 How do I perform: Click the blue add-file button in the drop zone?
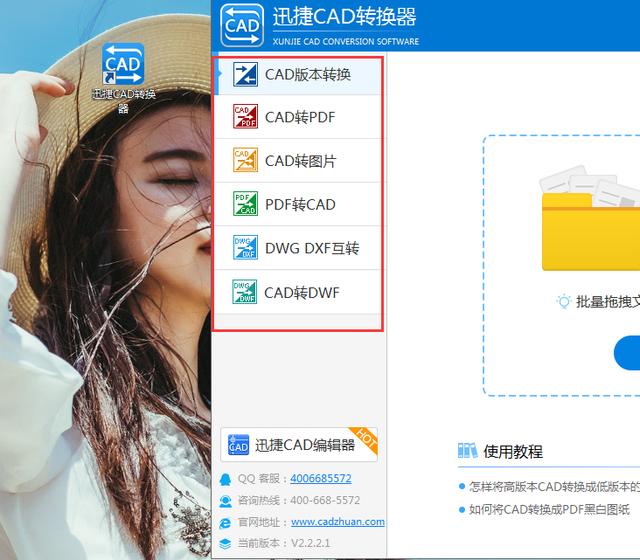click(x=627, y=353)
